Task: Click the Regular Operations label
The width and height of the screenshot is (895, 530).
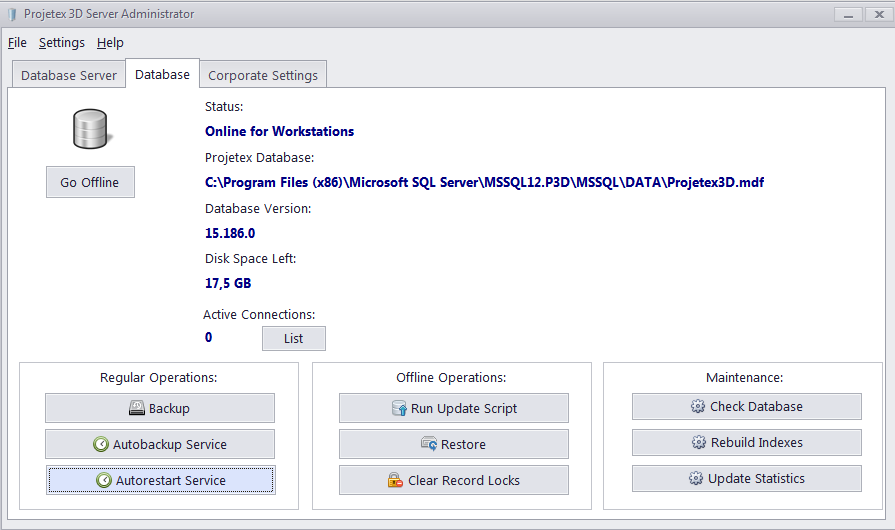Action: [159, 378]
